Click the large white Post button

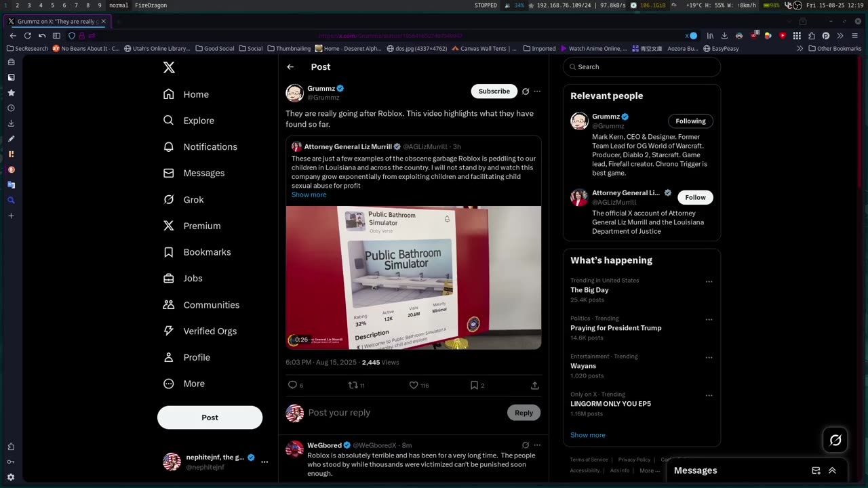[x=210, y=418]
